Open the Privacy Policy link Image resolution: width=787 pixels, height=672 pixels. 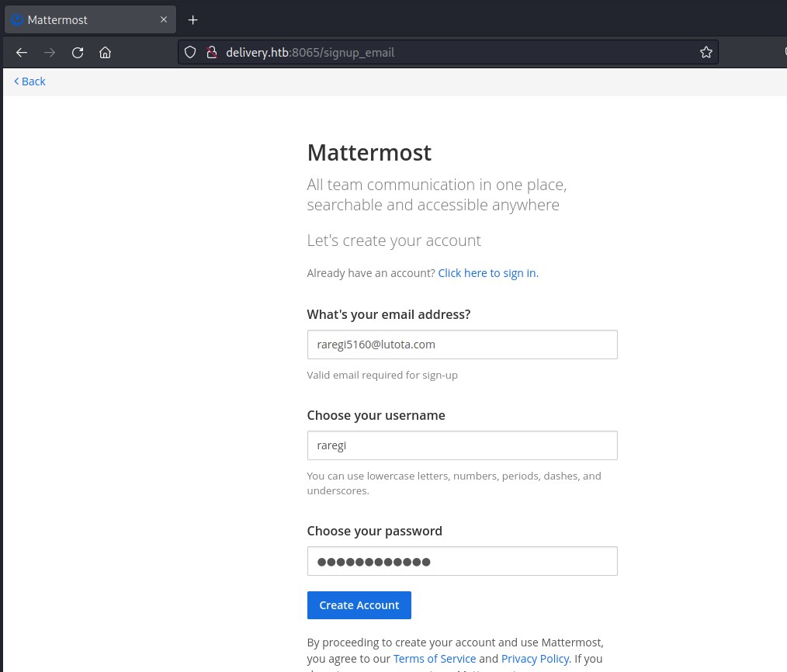pyautogui.click(x=535, y=659)
